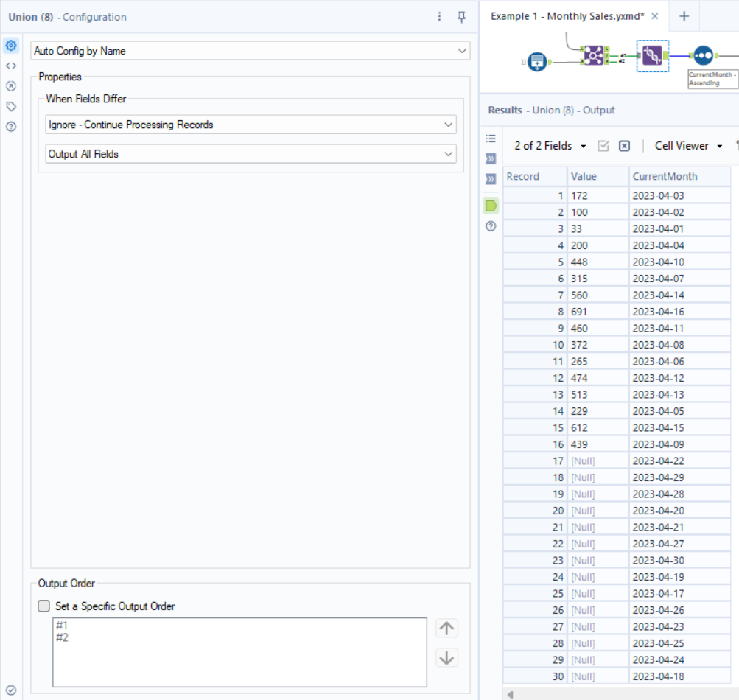View the tool's XML with the code icon
The width and height of the screenshot is (739, 700).
click(x=10, y=65)
